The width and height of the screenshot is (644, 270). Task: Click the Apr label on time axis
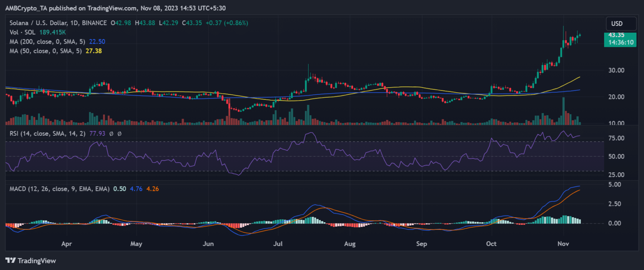click(x=66, y=243)
